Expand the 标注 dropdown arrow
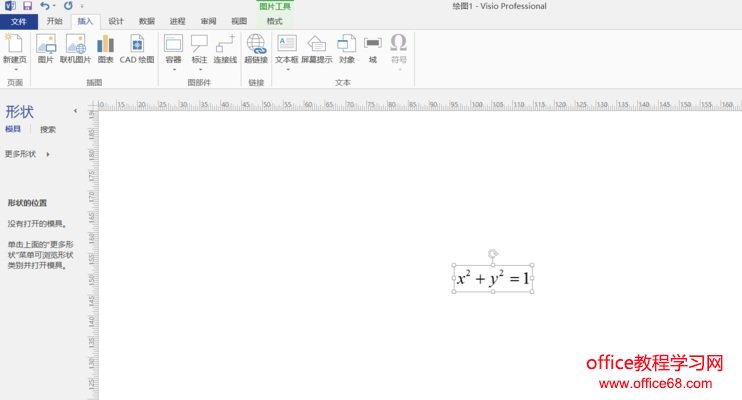Screen dimensions: 742x400 click(x=200, y=70)
